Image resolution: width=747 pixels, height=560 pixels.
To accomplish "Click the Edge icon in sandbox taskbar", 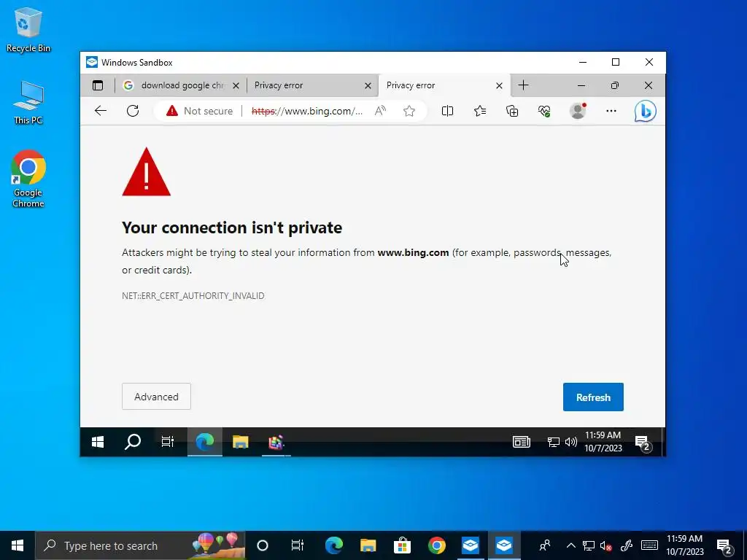I will tap(205, 443).
